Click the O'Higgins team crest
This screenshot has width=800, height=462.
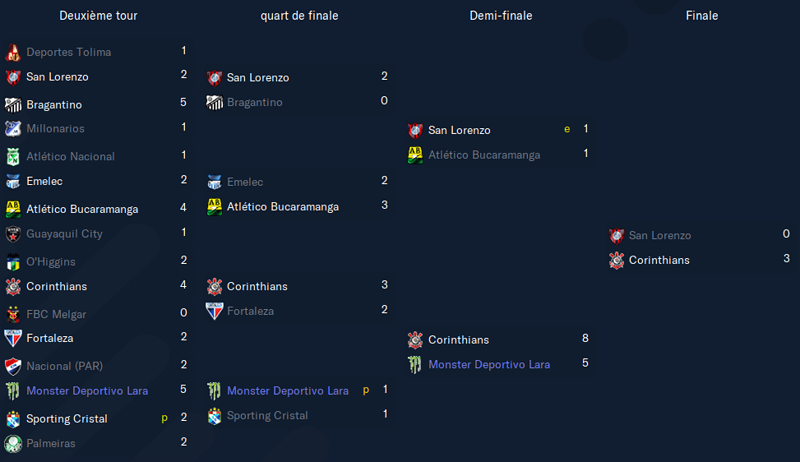coord(13,262)
